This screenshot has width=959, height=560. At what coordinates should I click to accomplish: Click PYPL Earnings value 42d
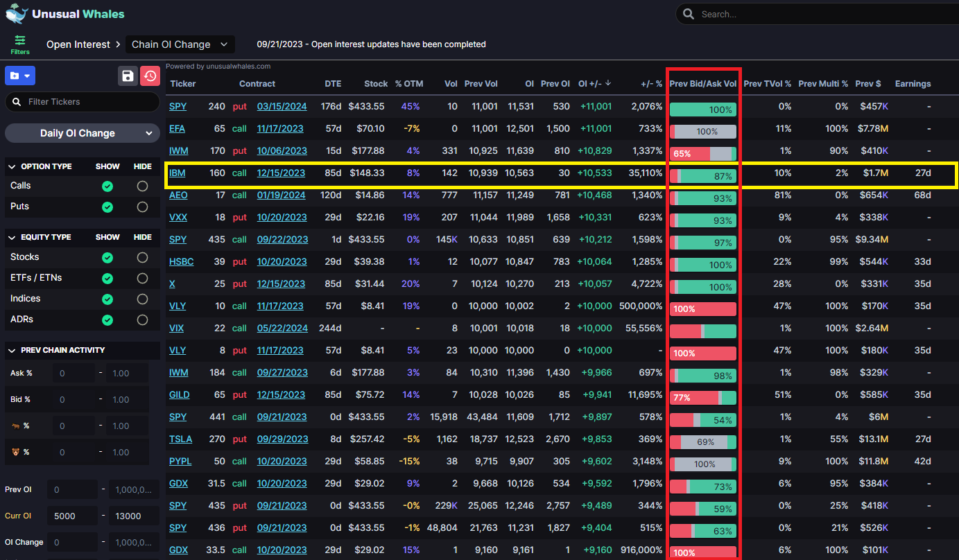[x=923, y=462]
